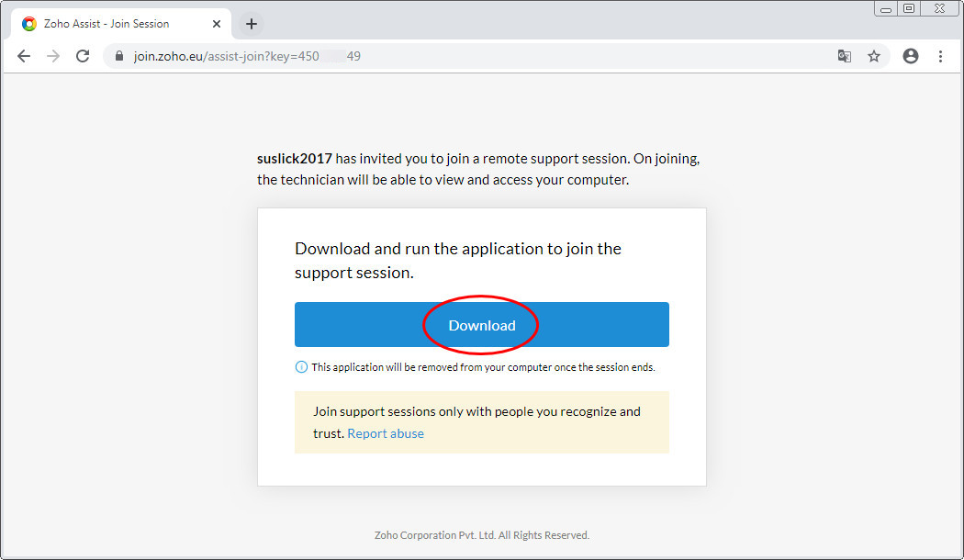
Task: Go back to the previous page
Action: click(24, 57)
